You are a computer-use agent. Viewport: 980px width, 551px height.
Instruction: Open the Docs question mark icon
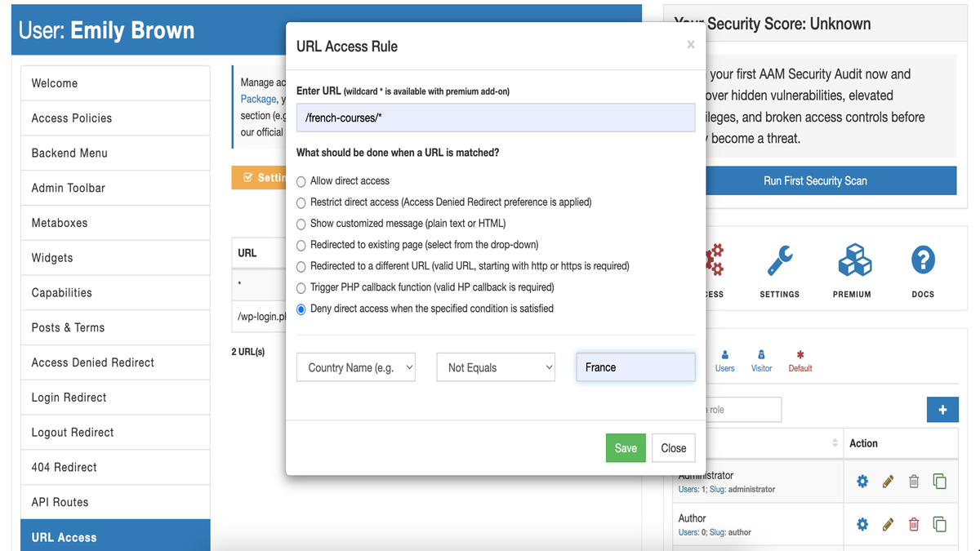coord(922,263)
